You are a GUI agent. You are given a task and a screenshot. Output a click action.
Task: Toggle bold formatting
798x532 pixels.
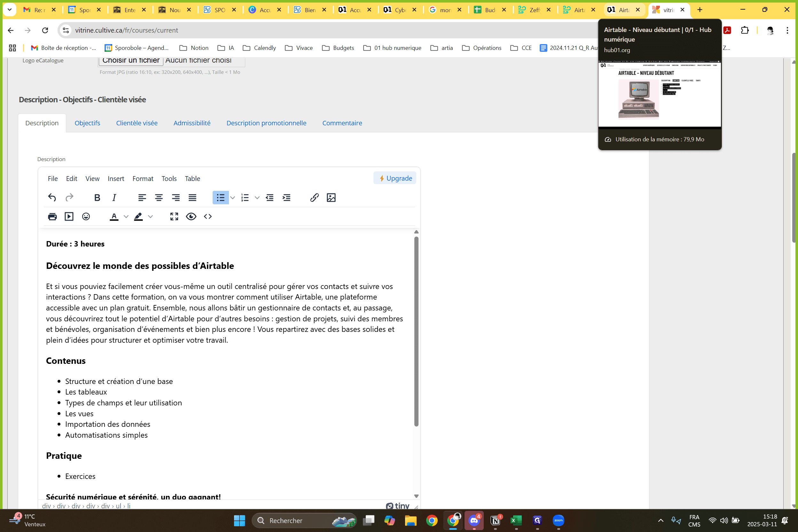point(97,198)
